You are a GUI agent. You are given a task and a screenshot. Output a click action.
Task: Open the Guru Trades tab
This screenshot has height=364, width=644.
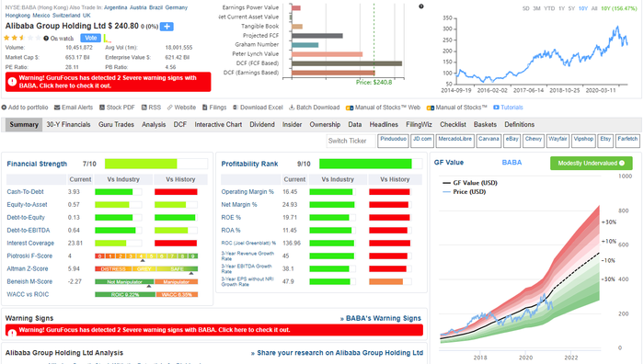[x=116, y=125]
